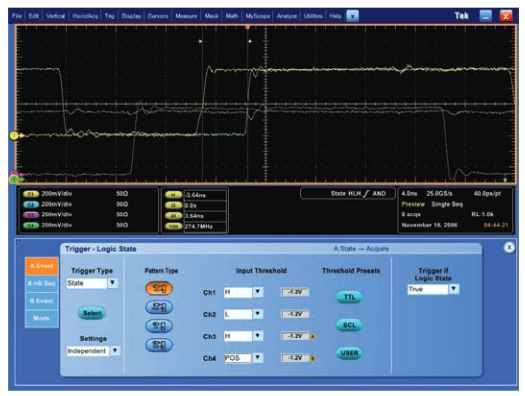Click the 1/delta-t frequency readout badge
525x396 pixels.
[173, 226]
